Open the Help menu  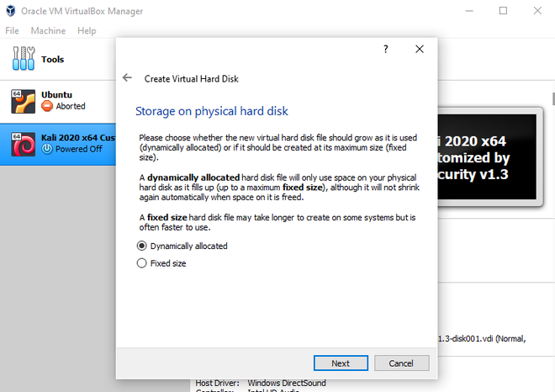(x=87, y=30)
